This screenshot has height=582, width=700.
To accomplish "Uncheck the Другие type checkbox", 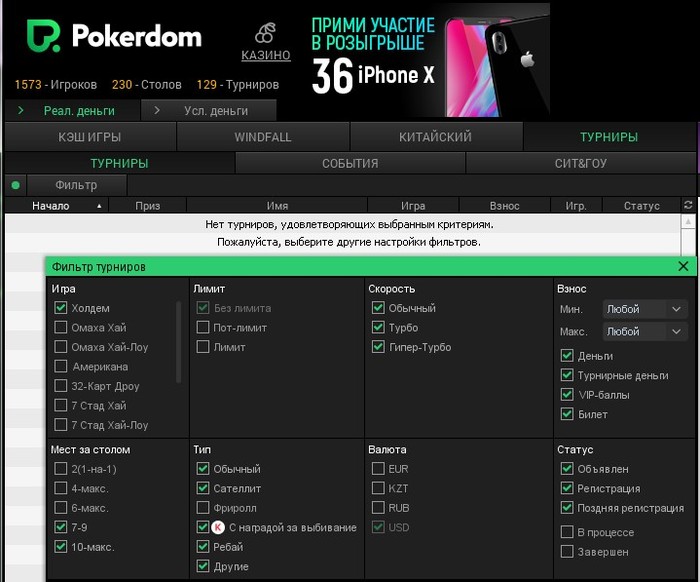I will point(203,566).
